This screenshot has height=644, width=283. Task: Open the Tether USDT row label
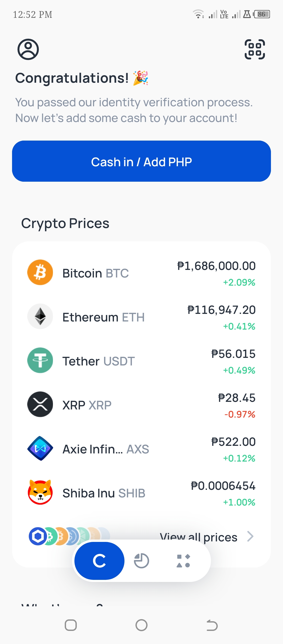(99, 361)
